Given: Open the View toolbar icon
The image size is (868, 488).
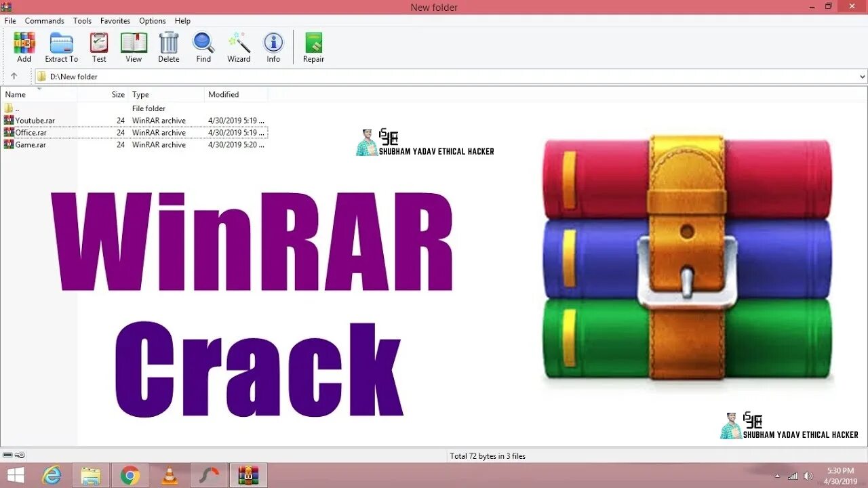Looking at the screenshot, I should (x=134, y=43).
